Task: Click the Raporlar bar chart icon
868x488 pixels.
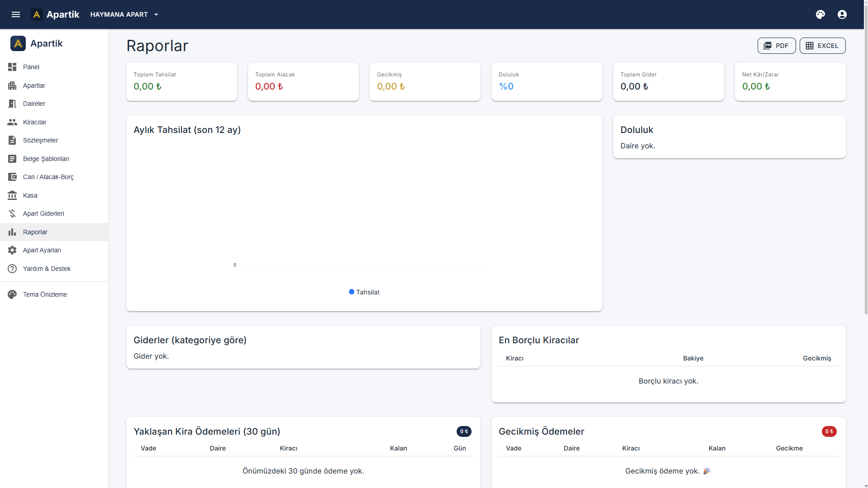Action: point(12,232)
